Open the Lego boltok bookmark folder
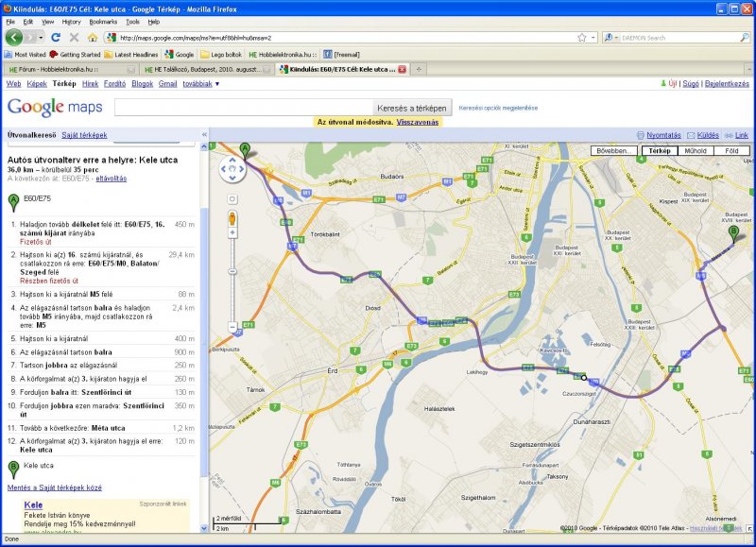The image size is (756, 547). pyautogui.click(x=221, y=55)
